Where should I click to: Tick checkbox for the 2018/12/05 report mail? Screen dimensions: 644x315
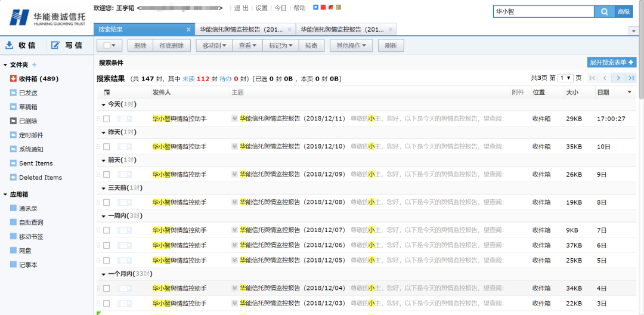point(106,260)
